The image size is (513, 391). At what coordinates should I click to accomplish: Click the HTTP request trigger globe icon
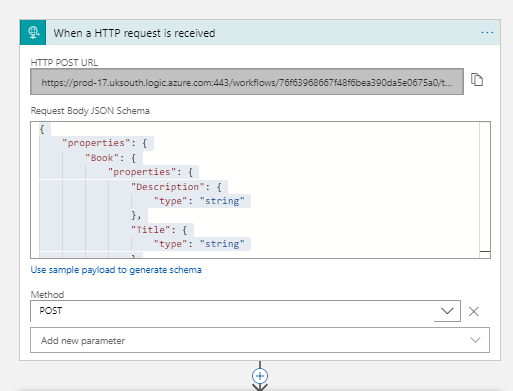point(33,33)
